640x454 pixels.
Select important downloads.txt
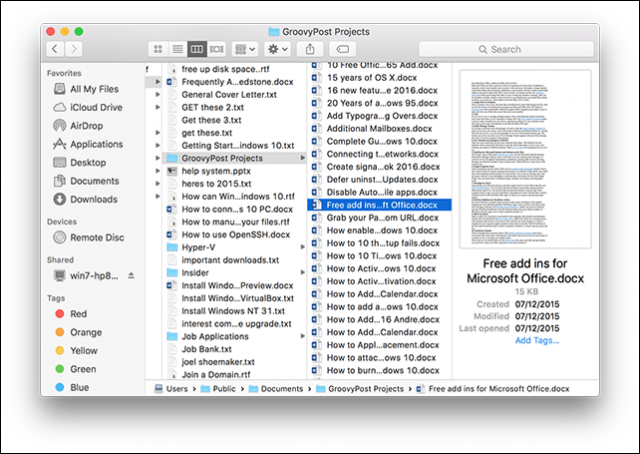pos(235,260)
